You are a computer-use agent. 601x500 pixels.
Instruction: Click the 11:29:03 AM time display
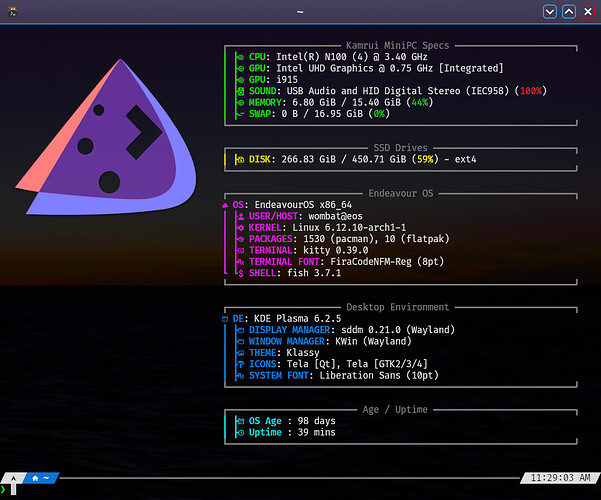tap(560, 478)
